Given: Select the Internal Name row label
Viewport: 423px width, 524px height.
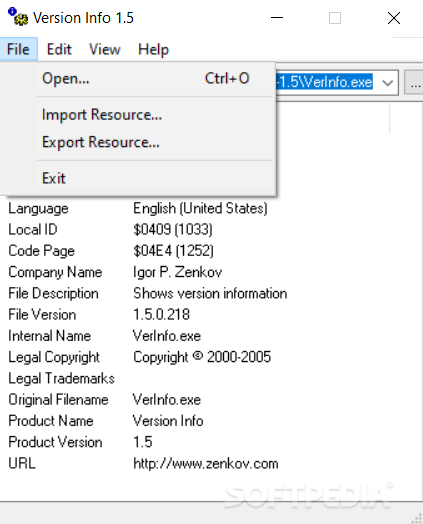Looking at the screenshot, I should pyautogui.click(x=49, y=336).
